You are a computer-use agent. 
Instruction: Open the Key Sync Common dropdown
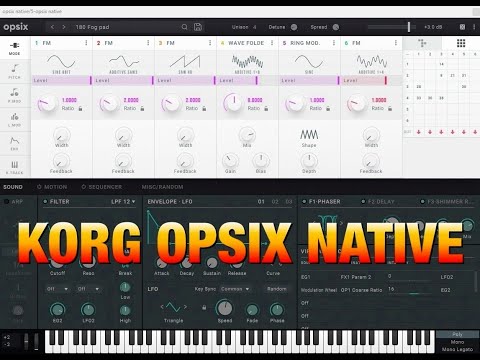coord(235,289)
